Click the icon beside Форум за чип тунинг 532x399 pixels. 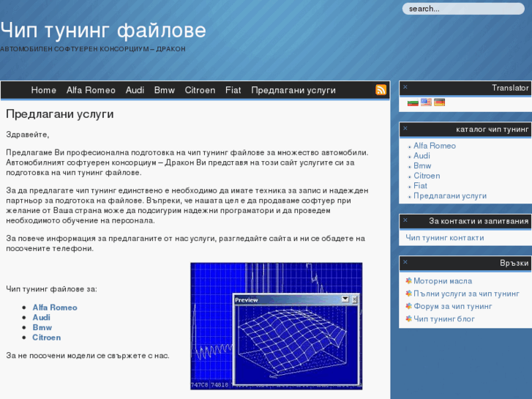[x=408, y=306]
